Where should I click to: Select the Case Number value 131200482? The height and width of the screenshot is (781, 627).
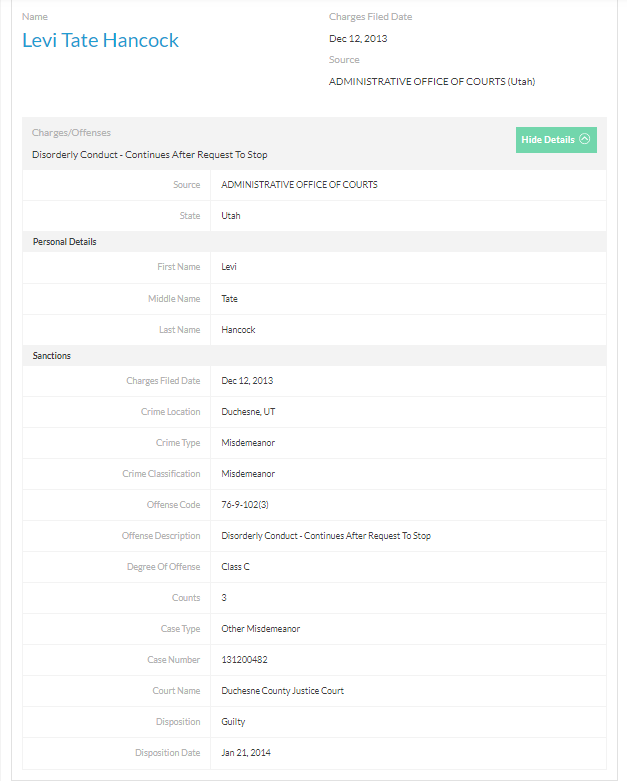pyautogui.click(x=244, y=660)
